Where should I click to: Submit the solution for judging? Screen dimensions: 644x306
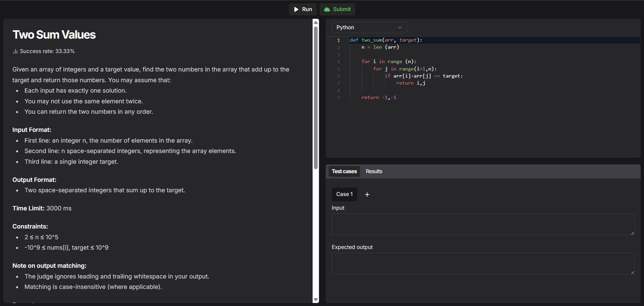click(x=337, y=9)
